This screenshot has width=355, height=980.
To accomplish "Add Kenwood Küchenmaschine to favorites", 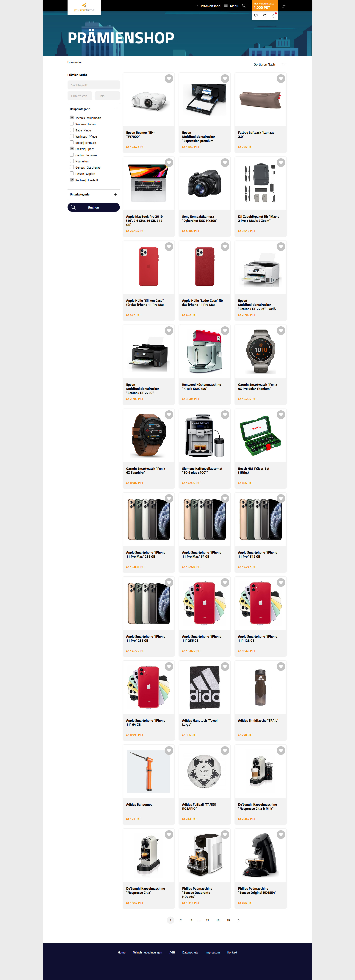I will (225, 331).
